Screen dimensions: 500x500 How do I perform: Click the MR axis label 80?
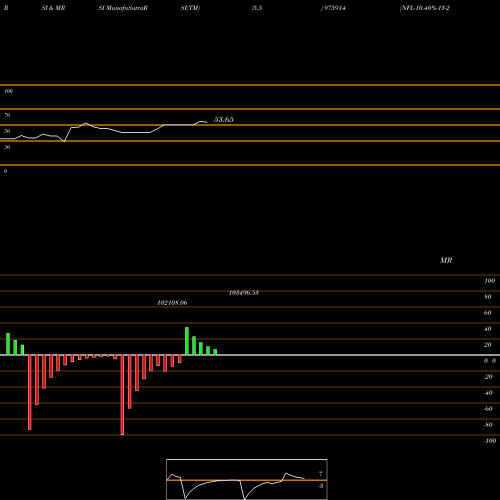pyautogui.click(x=488, y=297)
